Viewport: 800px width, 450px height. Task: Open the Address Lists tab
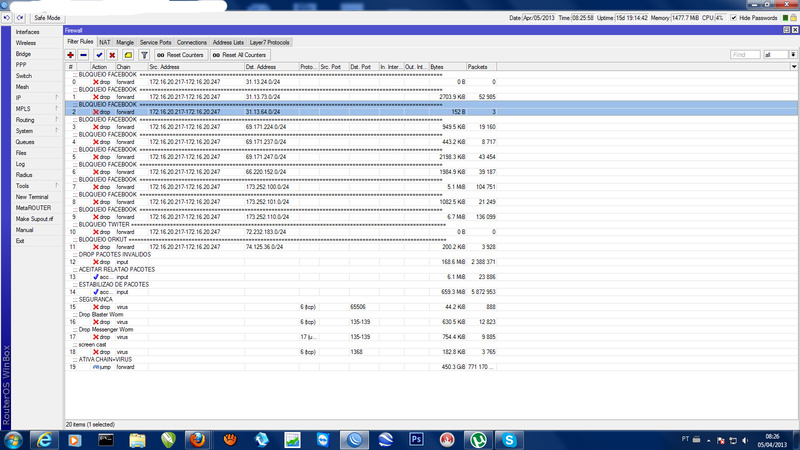tap(228, 42)
